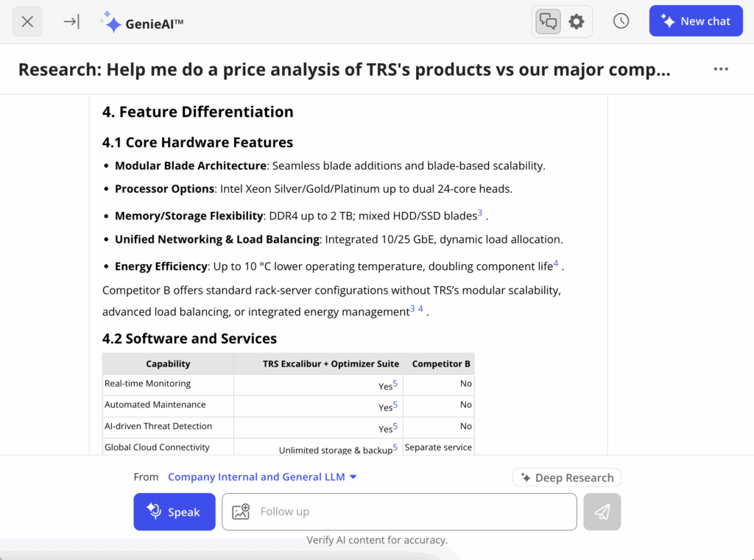Image resolution: width=754 pixels, height=560 pixels.
Task: Start a New chat
Action: pos(696,21)
